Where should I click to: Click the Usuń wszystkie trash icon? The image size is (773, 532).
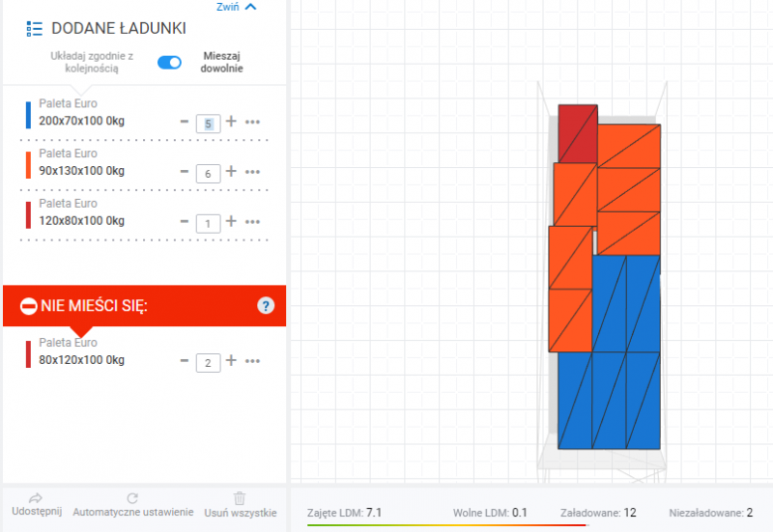pyautogui.click(x=241, y=497)
